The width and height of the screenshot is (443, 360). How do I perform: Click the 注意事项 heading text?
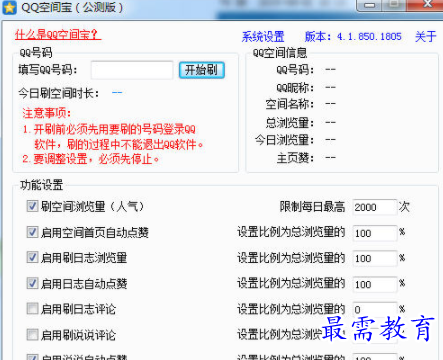coord(47,113)
